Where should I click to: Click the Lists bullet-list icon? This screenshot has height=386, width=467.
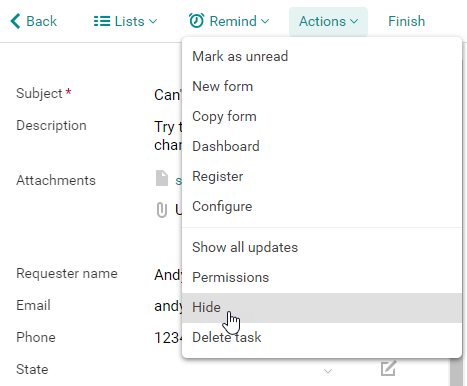tap(102, 21)
